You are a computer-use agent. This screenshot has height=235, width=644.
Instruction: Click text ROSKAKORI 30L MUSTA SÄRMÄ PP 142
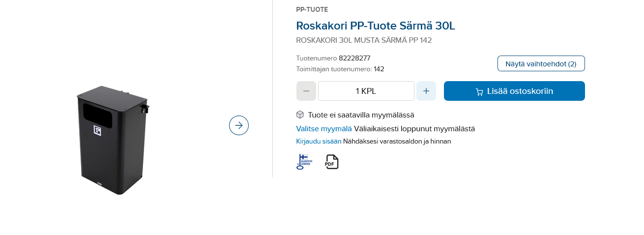tap(364, 40)
